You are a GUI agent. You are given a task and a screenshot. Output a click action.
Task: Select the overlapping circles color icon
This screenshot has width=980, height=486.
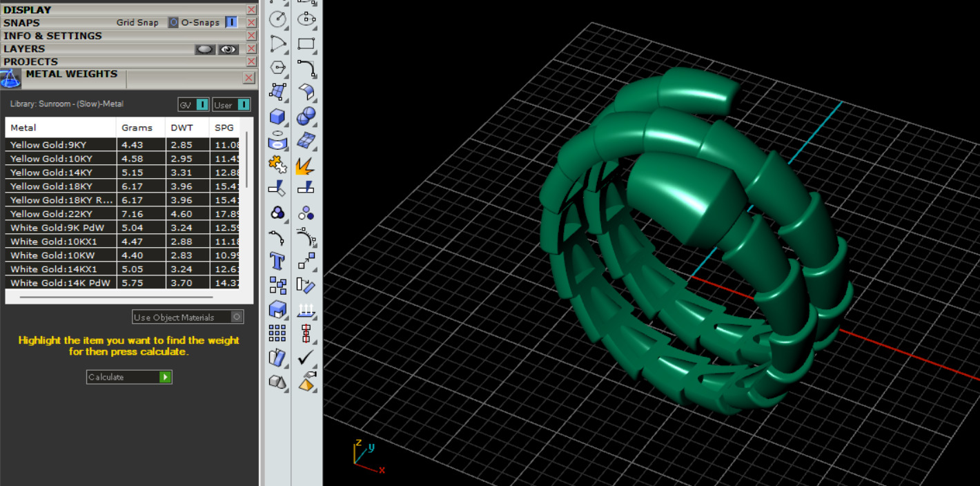[x=277, y=213]
